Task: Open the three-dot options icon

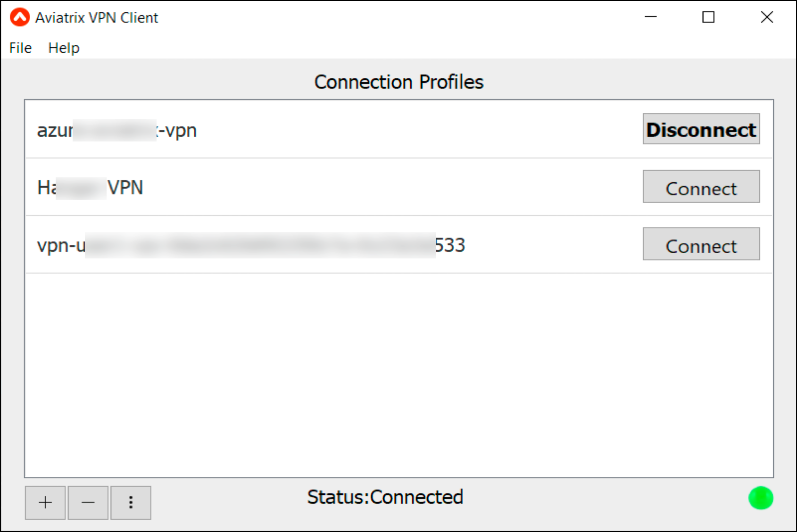Action: [131, 502]
